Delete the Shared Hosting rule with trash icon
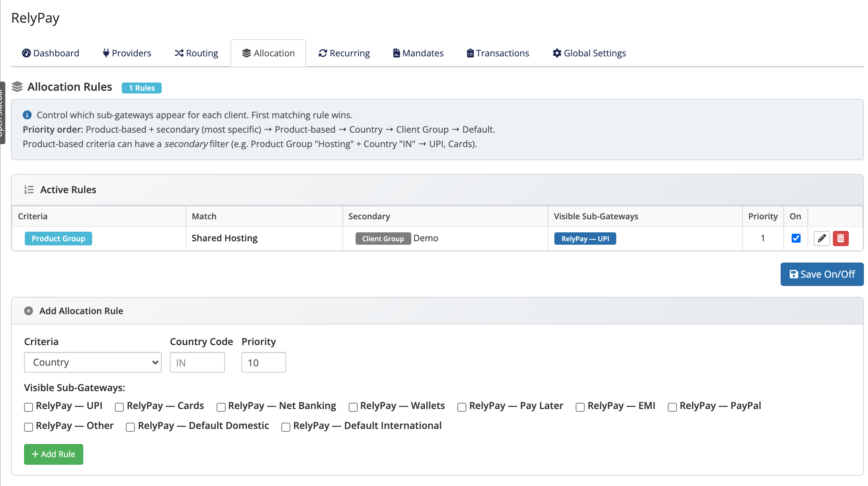Image resolution: width=868 pixels, height=486 pixels. click(841, 238)
